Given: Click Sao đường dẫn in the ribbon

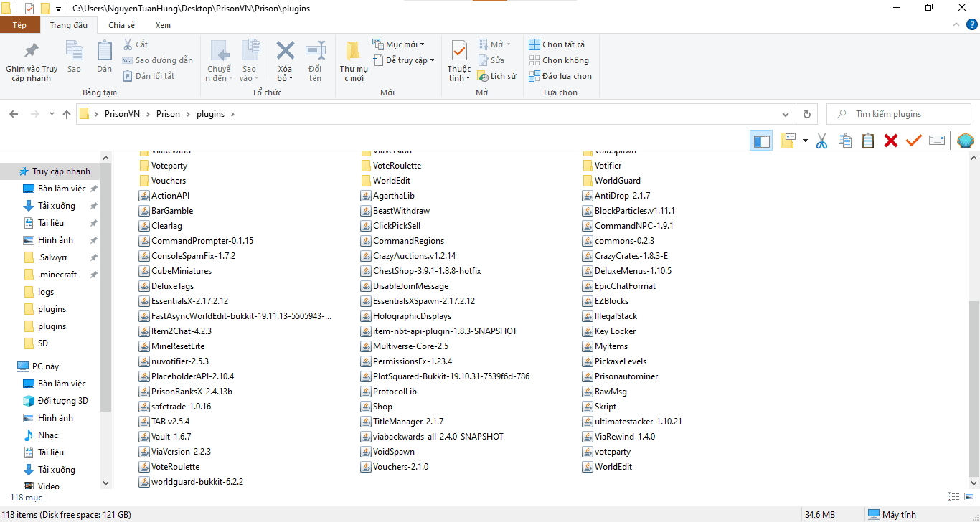Looking at the screenshot, I should coord(157,60).
